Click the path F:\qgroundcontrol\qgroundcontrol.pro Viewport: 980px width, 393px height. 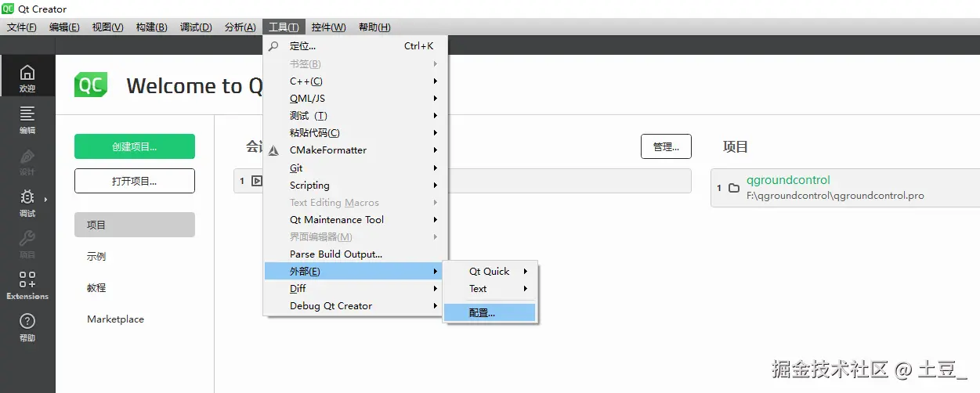pyautogui.click(x=835, y=196)
